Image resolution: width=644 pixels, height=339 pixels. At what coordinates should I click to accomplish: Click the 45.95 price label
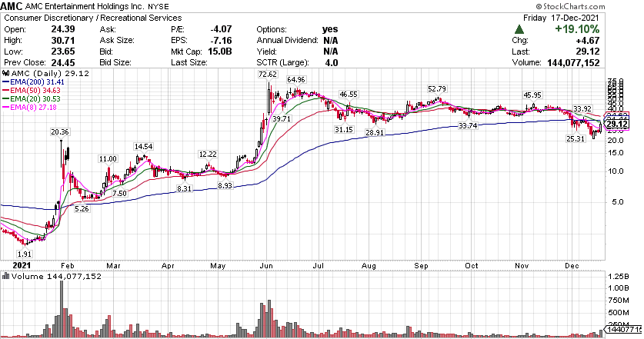(x=532, y=95)
